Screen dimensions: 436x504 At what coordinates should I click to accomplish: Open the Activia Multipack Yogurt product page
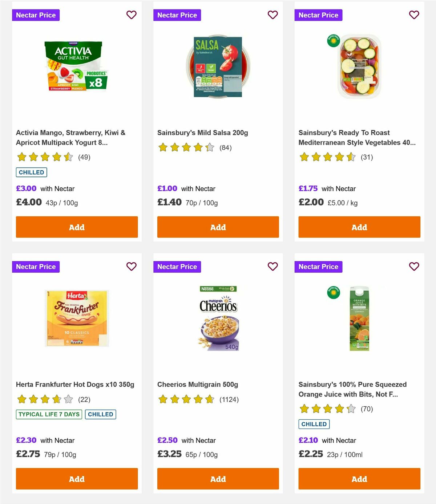click(x=71, y=137)
